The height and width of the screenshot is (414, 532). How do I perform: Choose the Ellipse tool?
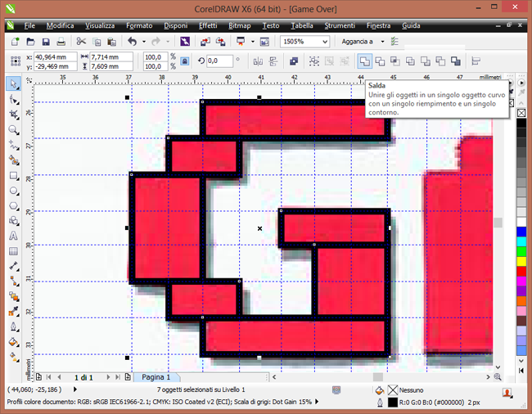coord(13,191)
